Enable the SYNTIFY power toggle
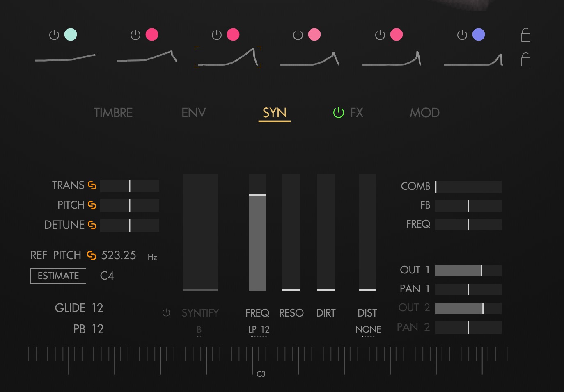This screenshot has height=392, width=564. [166, 313]
